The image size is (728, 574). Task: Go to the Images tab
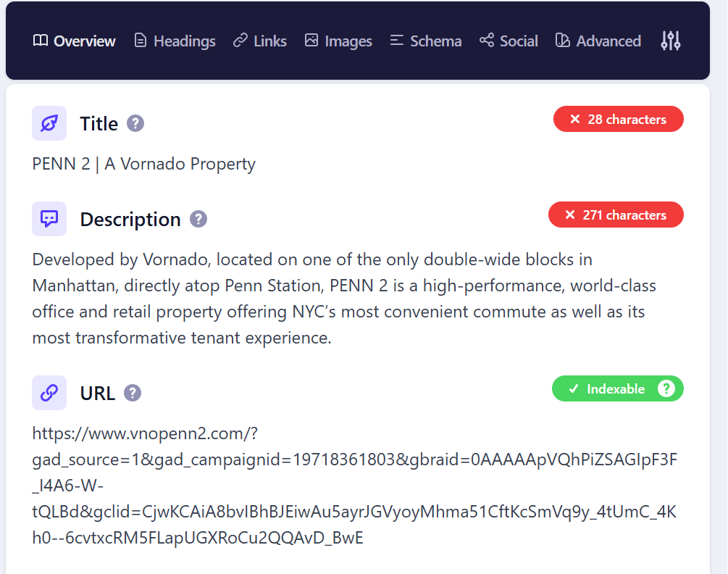point(338,41)
